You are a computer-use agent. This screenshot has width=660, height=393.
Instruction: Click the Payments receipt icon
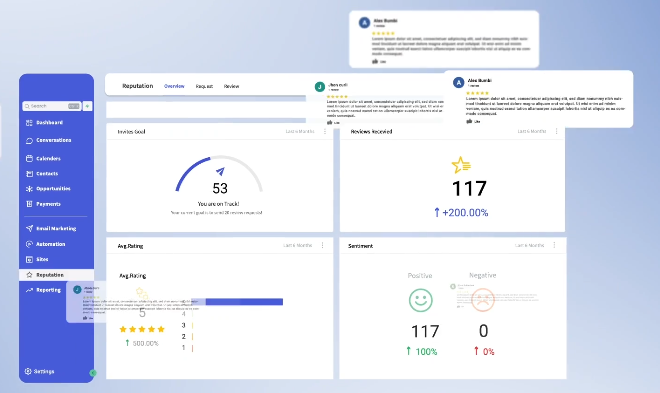click(29, 204)
